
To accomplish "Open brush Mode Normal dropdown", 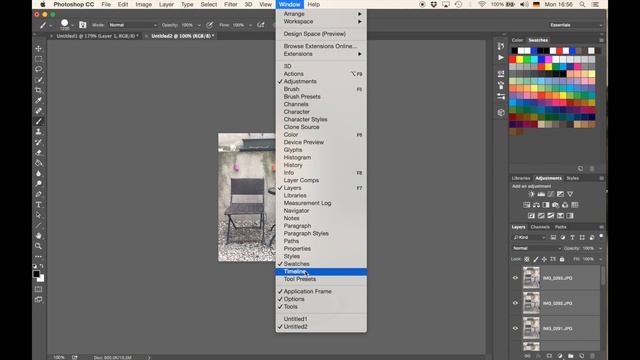I will [133, 25].
